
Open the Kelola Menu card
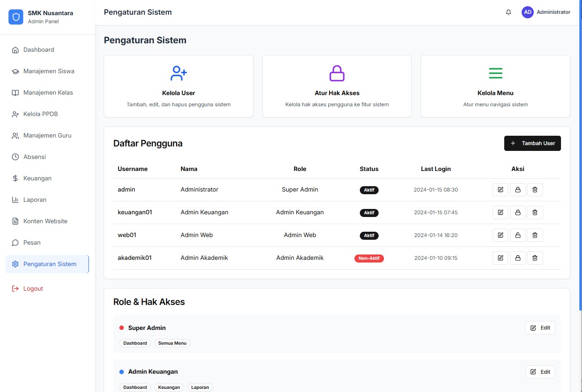tap(495, 86)
